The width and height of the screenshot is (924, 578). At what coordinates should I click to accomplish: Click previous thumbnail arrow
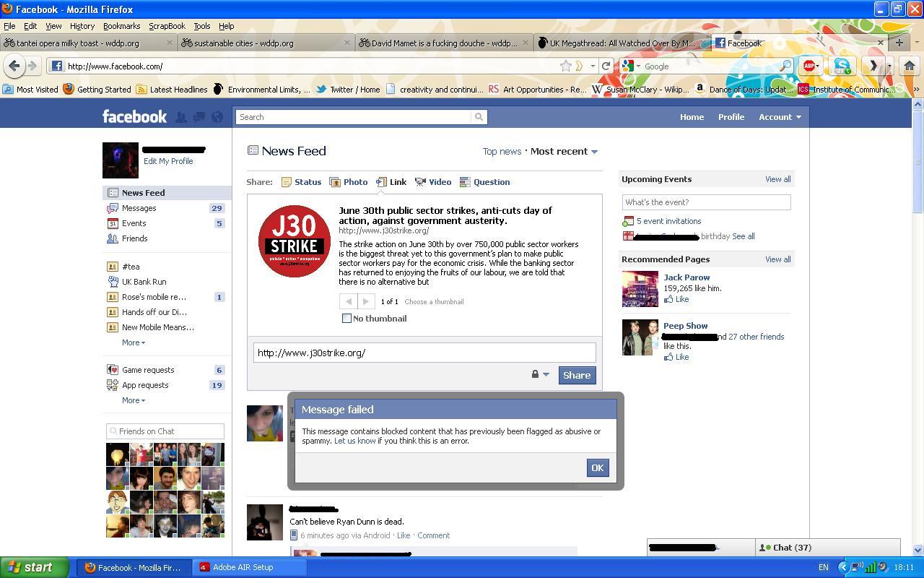point(348,301)
